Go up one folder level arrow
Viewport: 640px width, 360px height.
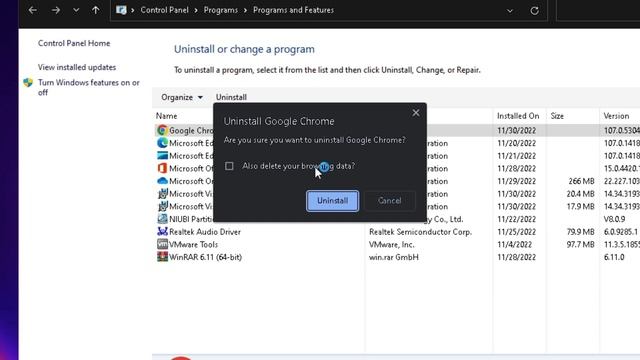(x=96, y=10)
